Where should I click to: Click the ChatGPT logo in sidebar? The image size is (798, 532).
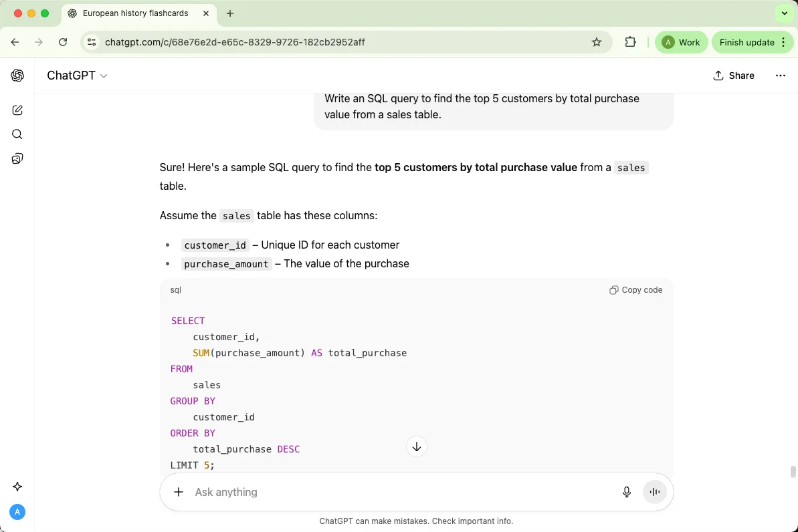click(x=17, y=76)
